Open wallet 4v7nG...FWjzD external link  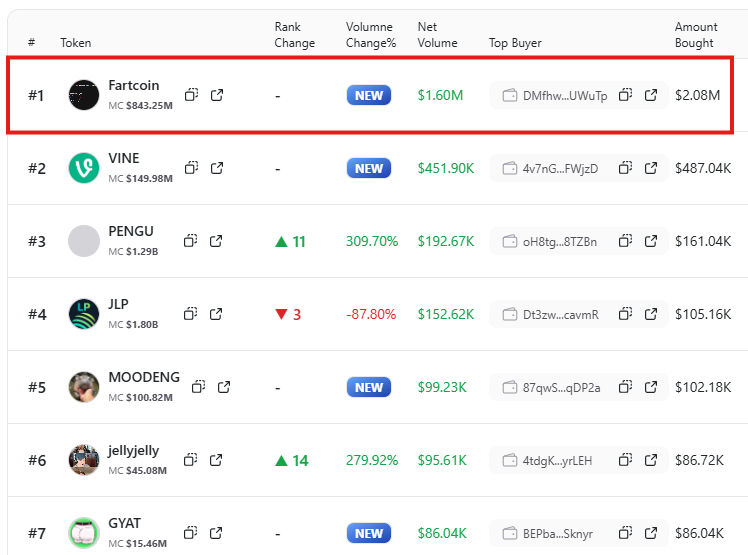[651, 168]
